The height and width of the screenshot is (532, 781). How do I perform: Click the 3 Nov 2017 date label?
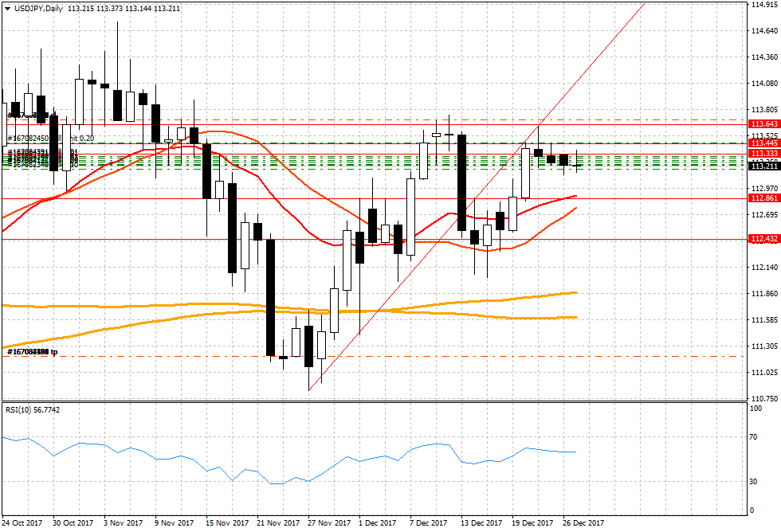coord(123,523)
